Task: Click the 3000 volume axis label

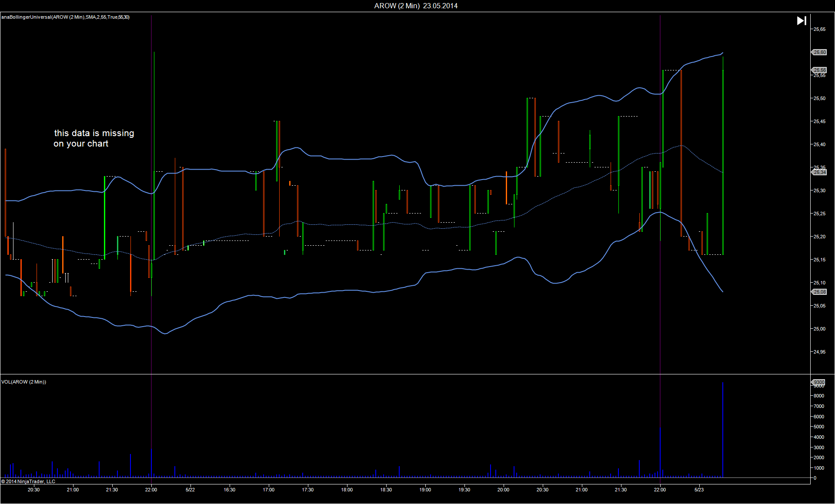Action: tap(818, 447)
